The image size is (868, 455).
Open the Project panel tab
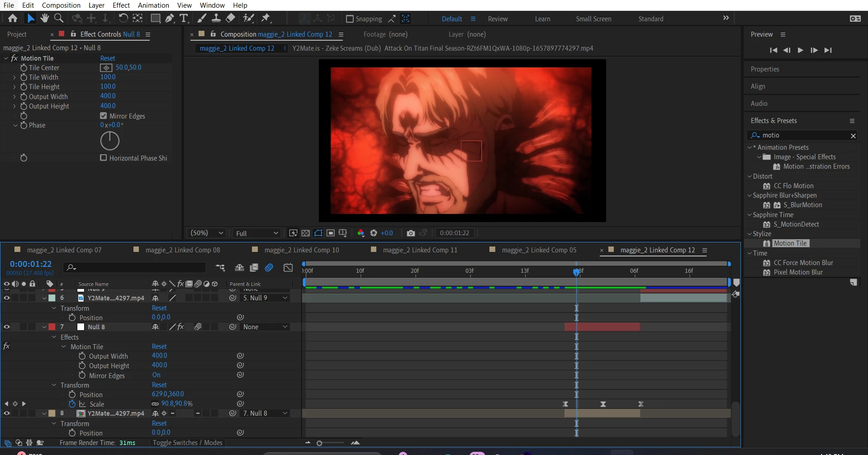tap(17, 34)
